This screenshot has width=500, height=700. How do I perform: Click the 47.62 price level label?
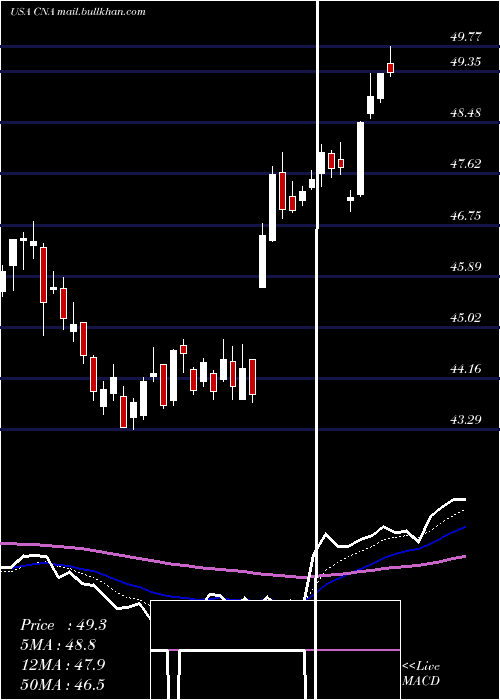point(466,164)
